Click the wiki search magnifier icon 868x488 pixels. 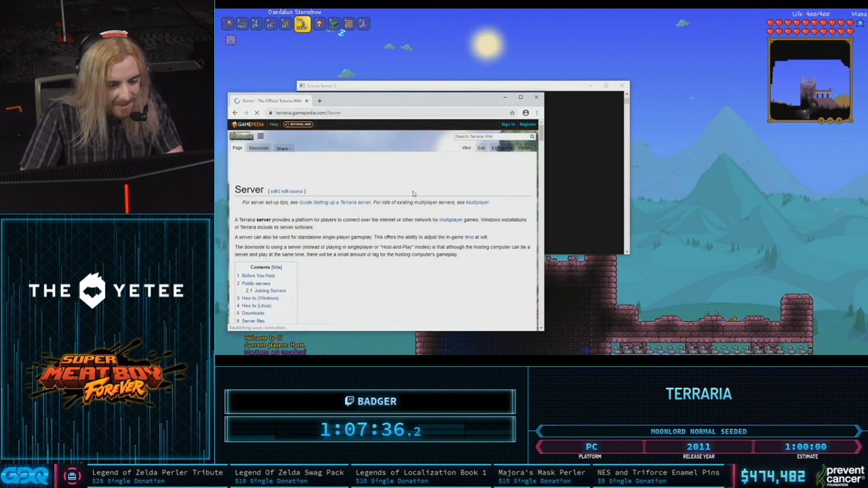tap(532, 137)
